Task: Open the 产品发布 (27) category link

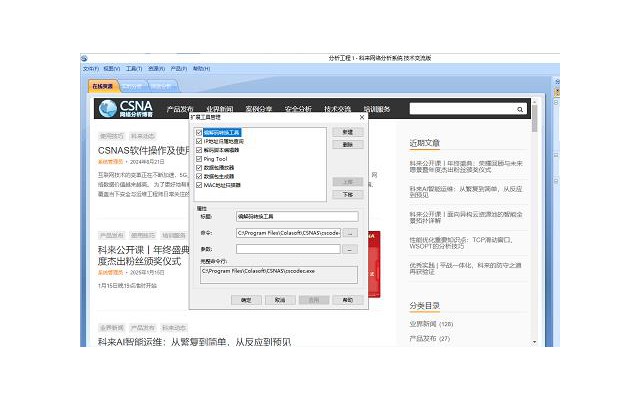Action: pos(429,338)
